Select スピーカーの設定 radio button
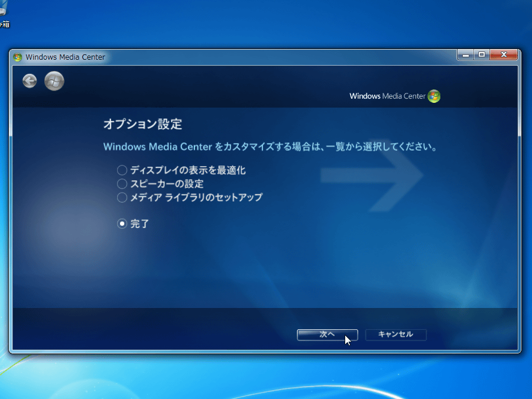The image size is (532, 399). pos(122,184)
